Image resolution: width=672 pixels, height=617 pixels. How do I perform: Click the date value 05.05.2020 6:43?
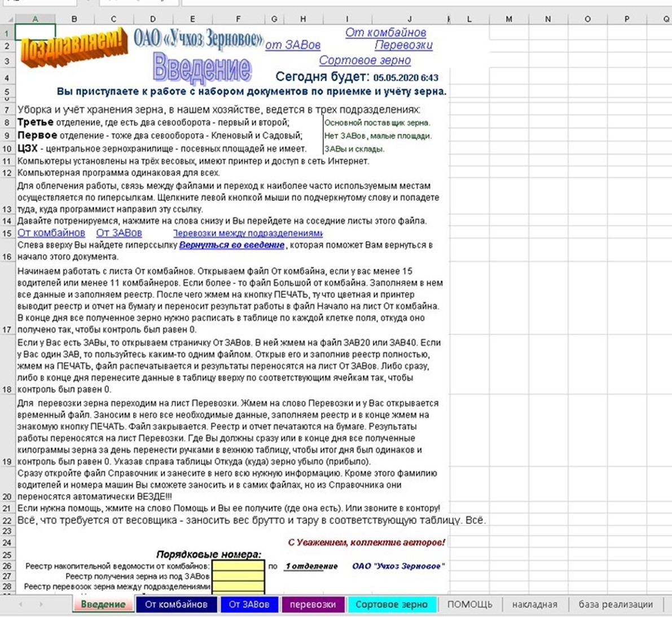pyautogui.click(x=406, y=78)
